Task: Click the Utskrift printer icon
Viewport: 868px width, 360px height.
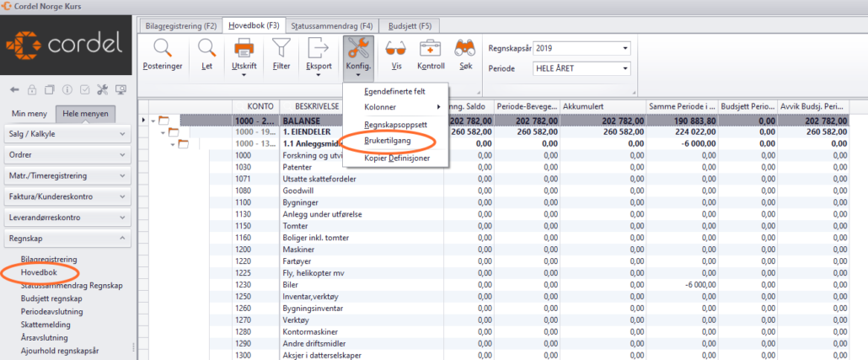Action: coord(244,48)
